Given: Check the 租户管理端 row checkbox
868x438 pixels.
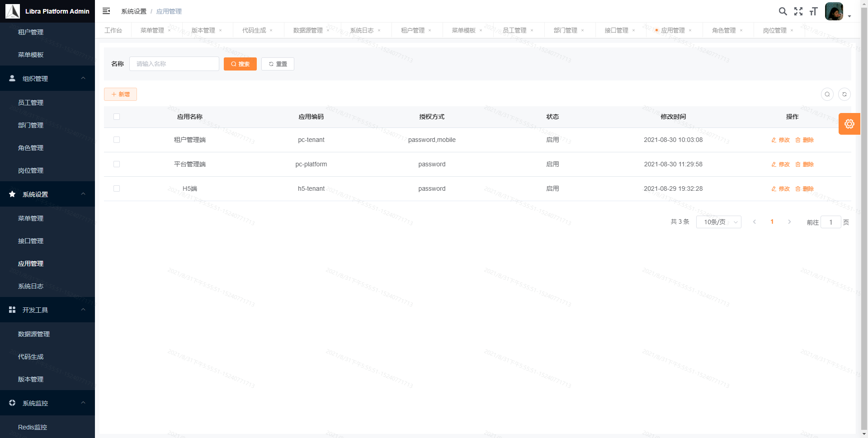Looking at the screenshot, I should coord(117,140).
